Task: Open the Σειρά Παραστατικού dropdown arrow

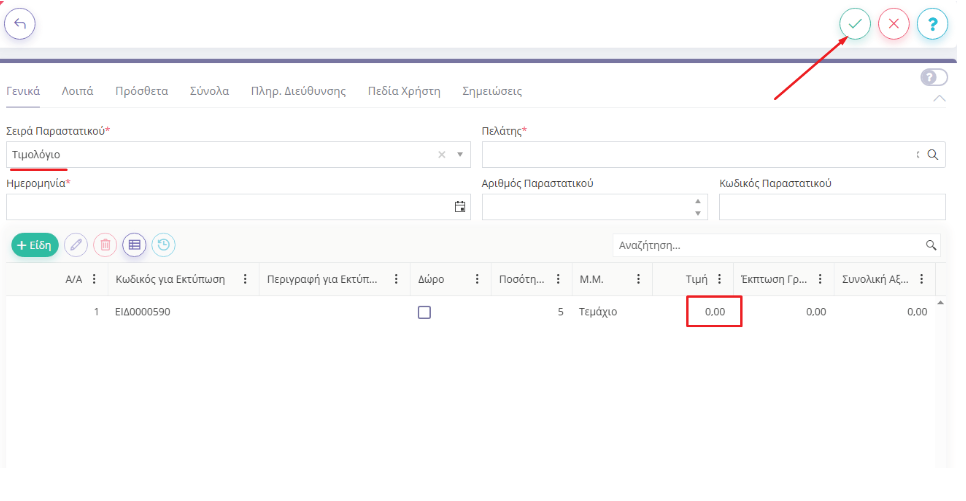Action: point(460,155)
